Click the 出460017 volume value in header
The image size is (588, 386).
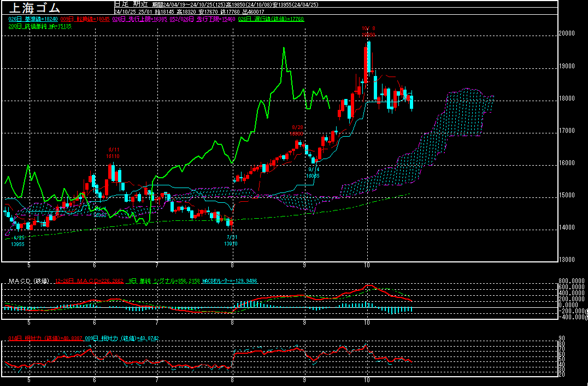pyautogui.click(x=253, y=12)
